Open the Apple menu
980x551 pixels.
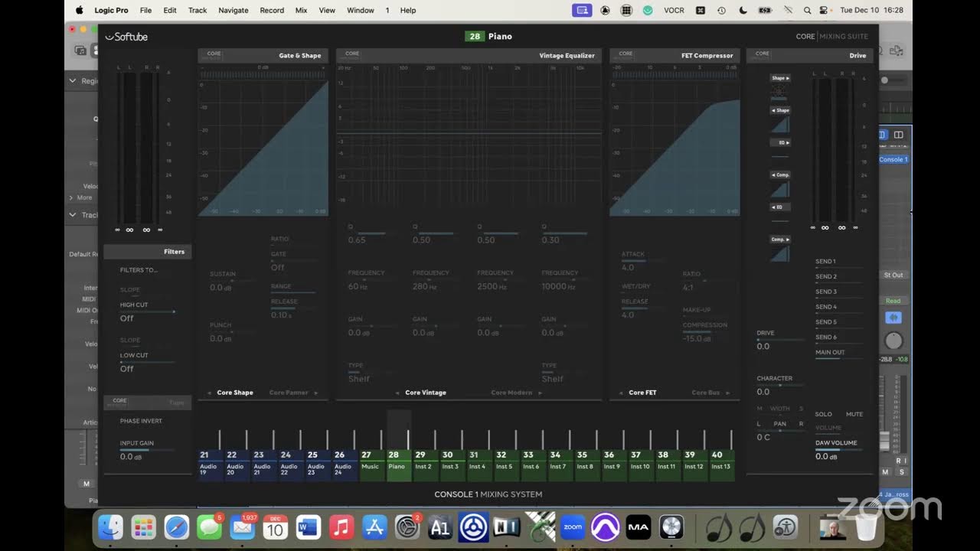(x=79, y=10)
